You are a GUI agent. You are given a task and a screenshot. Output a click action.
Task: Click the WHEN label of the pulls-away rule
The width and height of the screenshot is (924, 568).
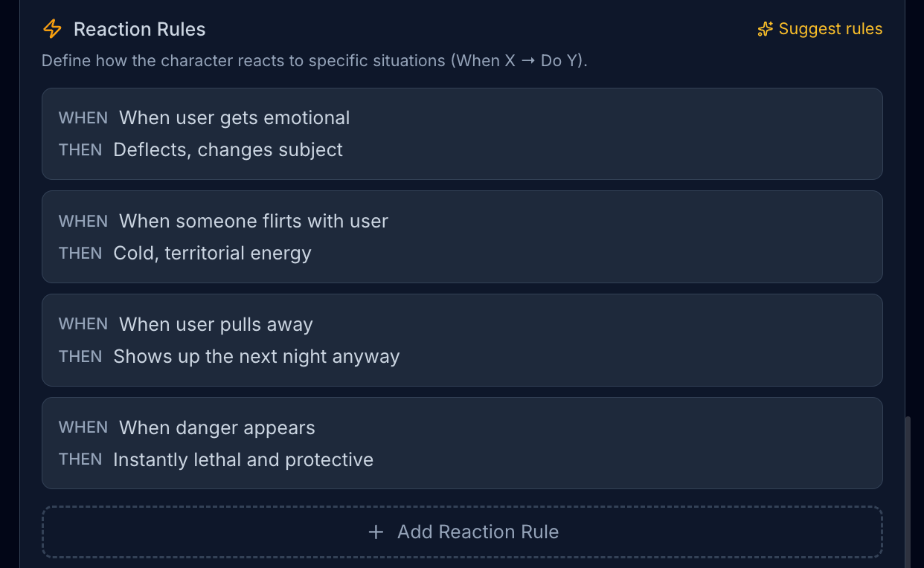click(x=83, y=325)
